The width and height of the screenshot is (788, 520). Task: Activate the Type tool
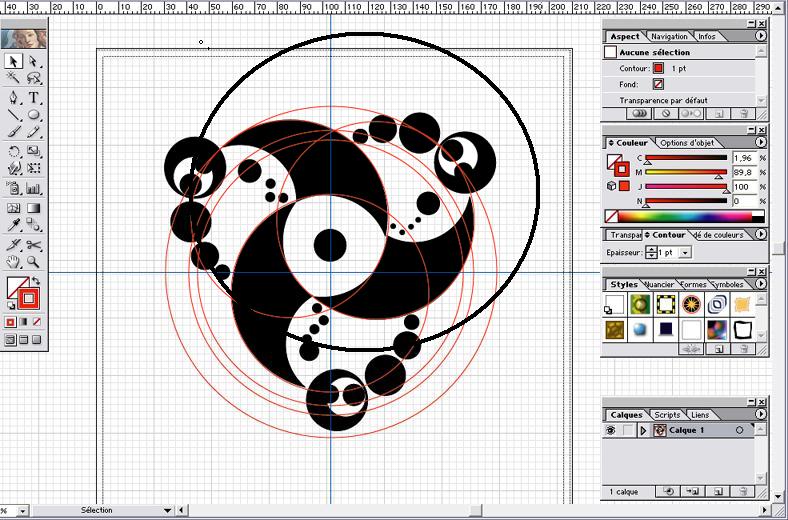[x=33, y=97]
